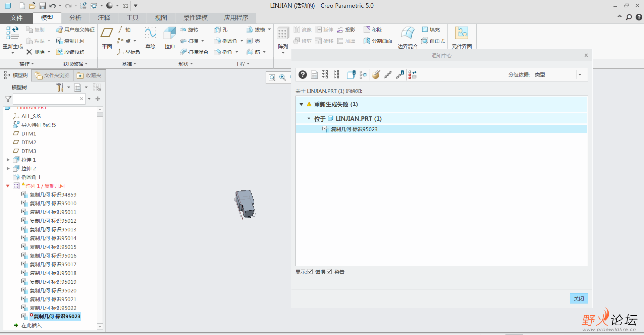Close the Notification Center with X
This screenshot has height=335, width=644.
[586, 55]
